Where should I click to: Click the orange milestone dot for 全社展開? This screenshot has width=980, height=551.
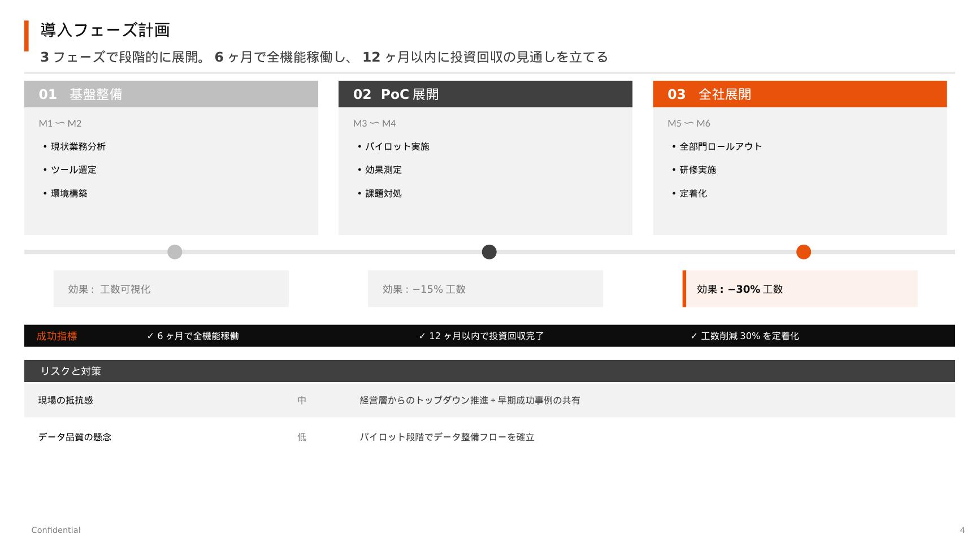pyautogui.click(x=803, y=252)
